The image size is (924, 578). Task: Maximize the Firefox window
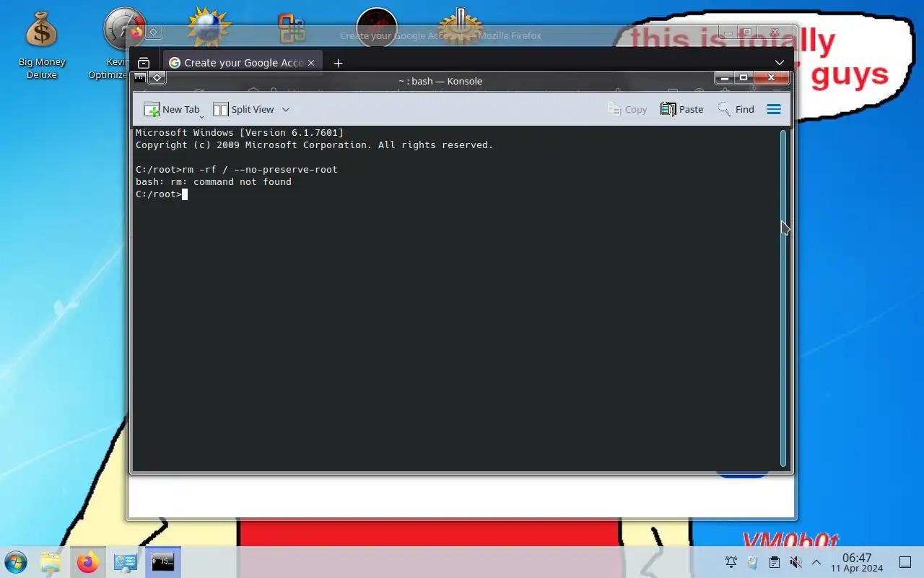point(748,32)
